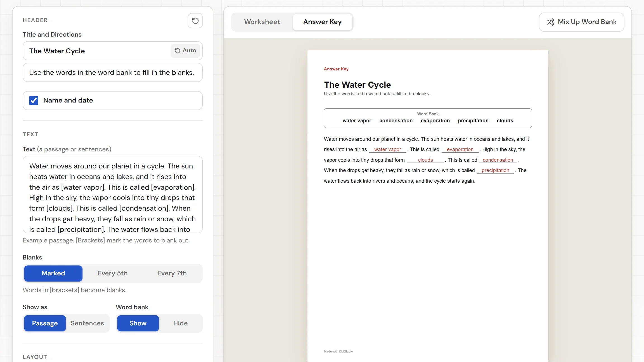The image size is (644, 362).
Task: Click the red 'condensation' answer blank
Action: [x=498, y=160]
